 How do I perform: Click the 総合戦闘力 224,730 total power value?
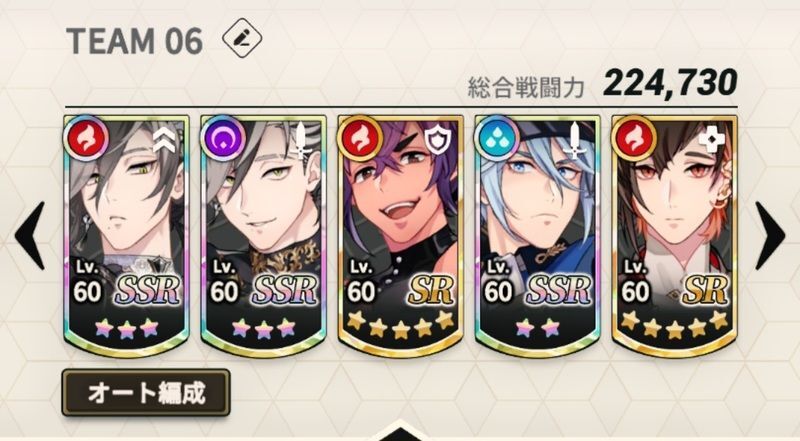pos(670,83)
